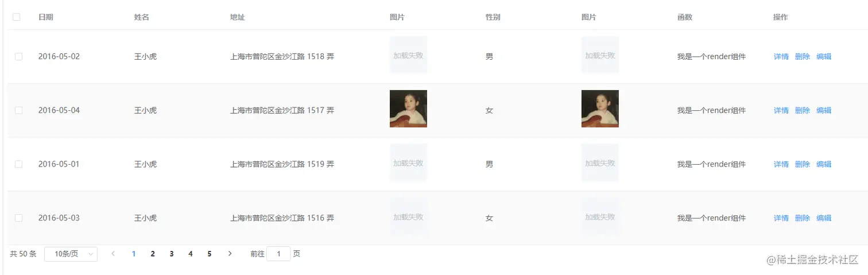
Task: Go to page 2 in pagination
Action: pos(153,254)
